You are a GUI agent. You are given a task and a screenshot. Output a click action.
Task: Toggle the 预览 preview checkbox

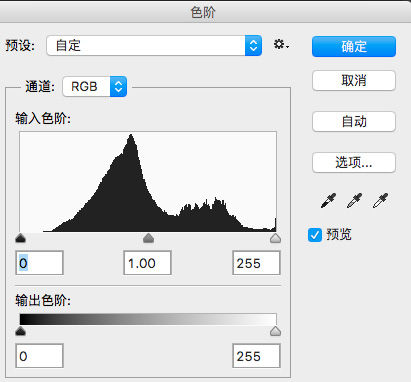(x=315, y=235)
